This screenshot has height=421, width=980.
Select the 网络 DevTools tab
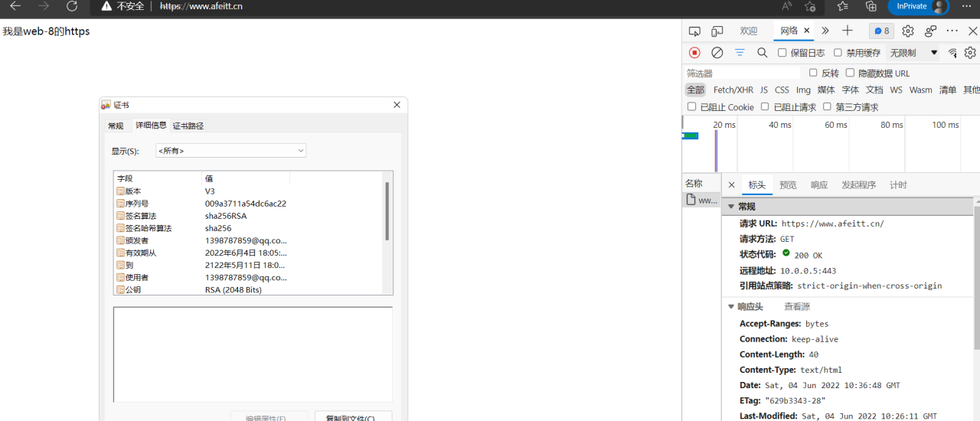(x=789, y=31)
